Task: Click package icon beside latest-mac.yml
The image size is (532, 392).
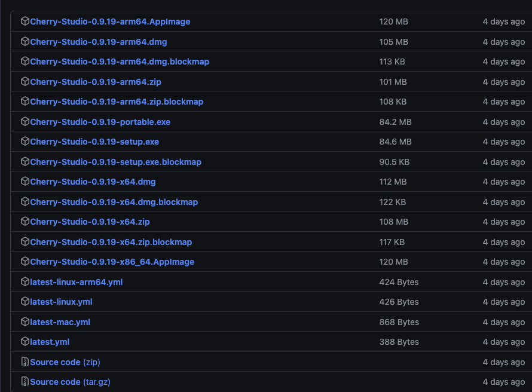Action: [x=25, y=322]
